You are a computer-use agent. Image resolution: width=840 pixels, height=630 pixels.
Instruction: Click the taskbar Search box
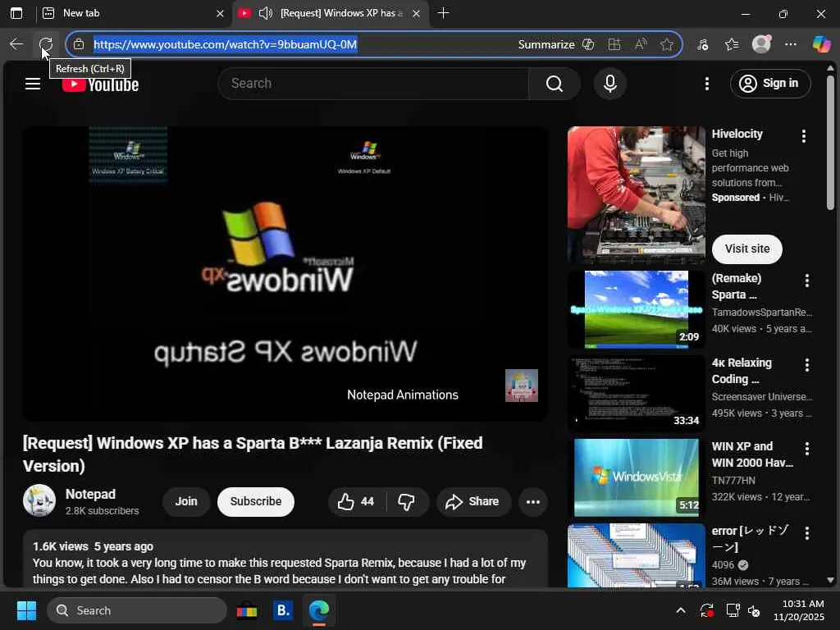tap(137, 610)
